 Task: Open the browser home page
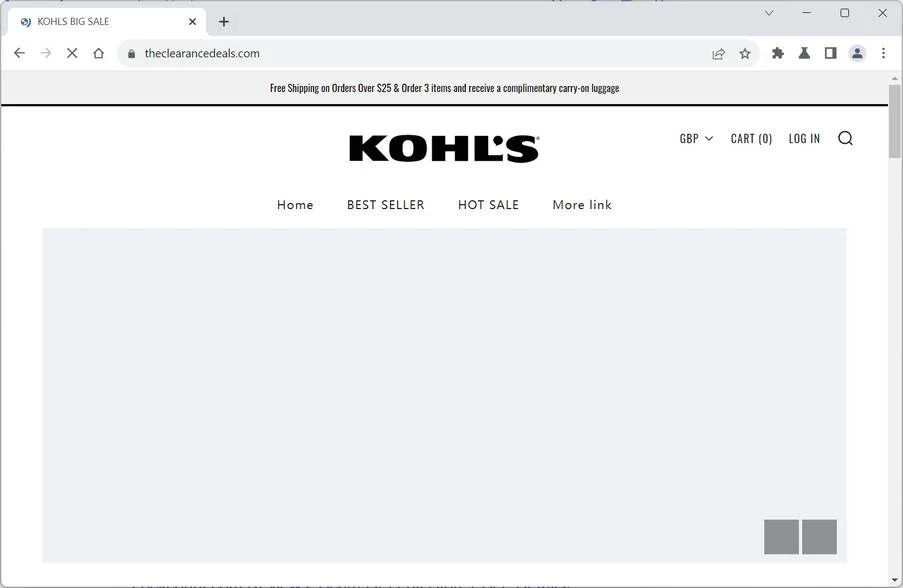[98, 54]
